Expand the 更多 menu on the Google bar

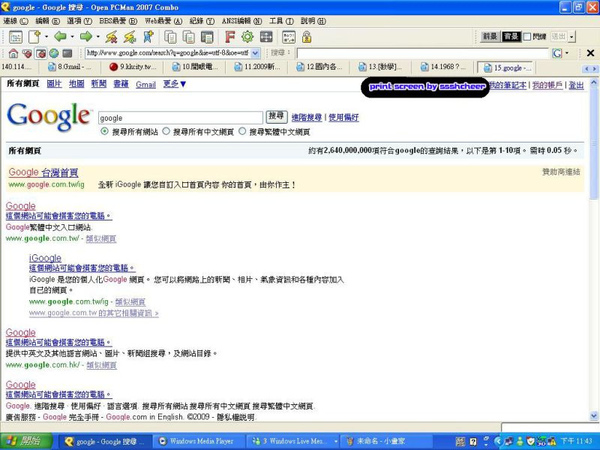coord(174,84)
